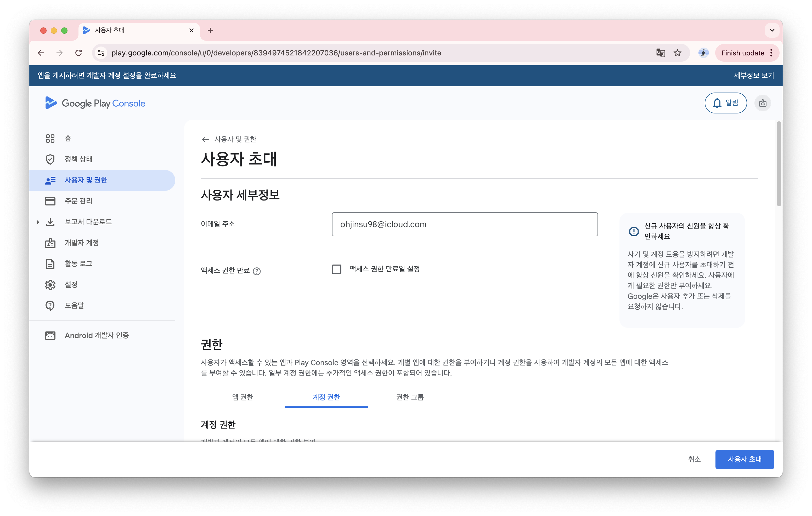
Task: Click the Home grid icon in sidebar
Action: click(50, 139)
